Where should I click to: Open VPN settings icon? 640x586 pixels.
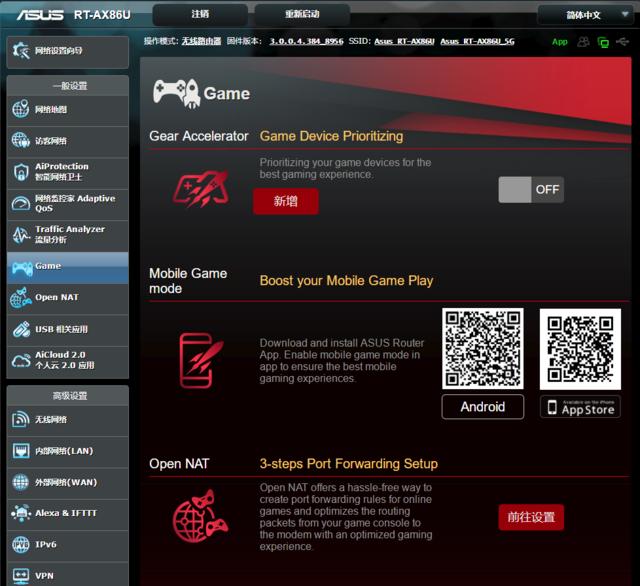(x=21, y=575)
